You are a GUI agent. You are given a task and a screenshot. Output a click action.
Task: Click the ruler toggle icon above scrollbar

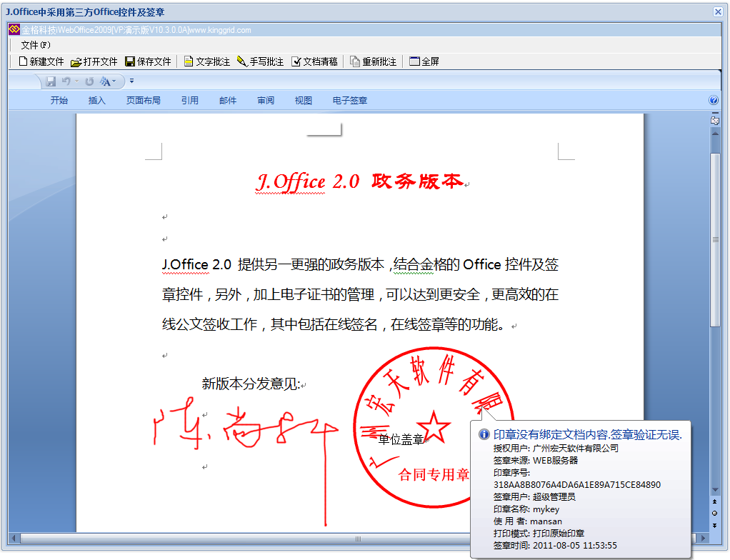(x=715, y=119)
